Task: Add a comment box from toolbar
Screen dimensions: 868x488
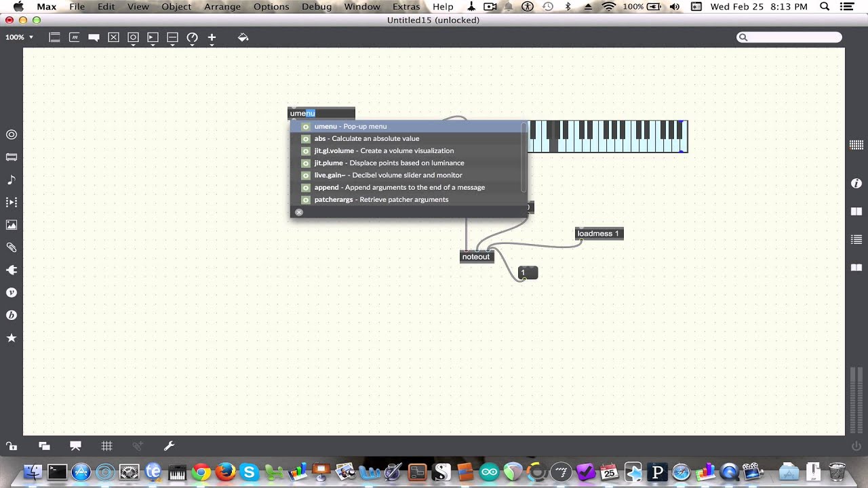Action: pyautogui.click(x=94, y=37)
